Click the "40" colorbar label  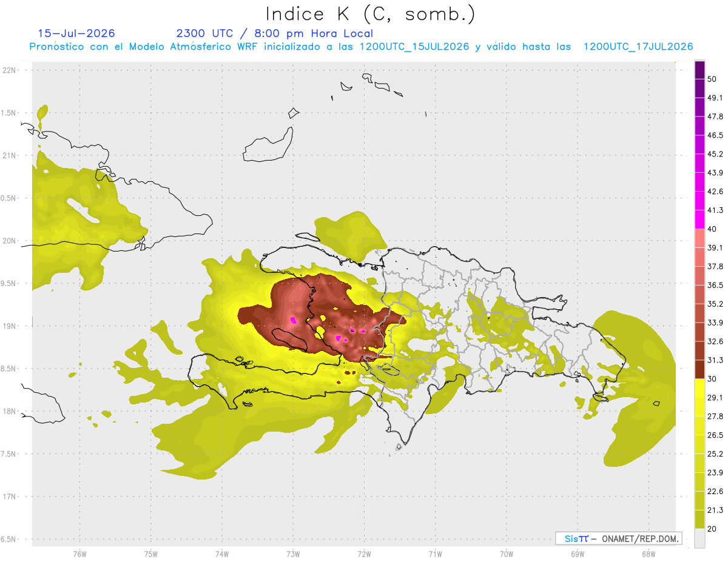pos(712,229)
